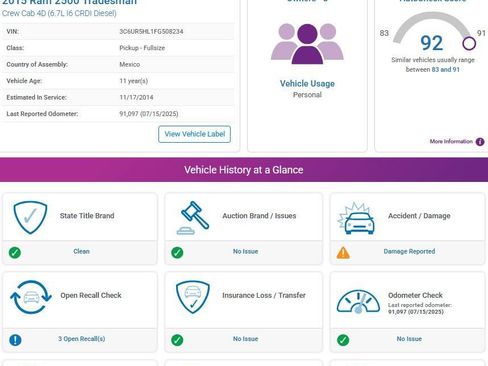
Task: Click the score gauge circle marker
Action: (x=469, y=43)
